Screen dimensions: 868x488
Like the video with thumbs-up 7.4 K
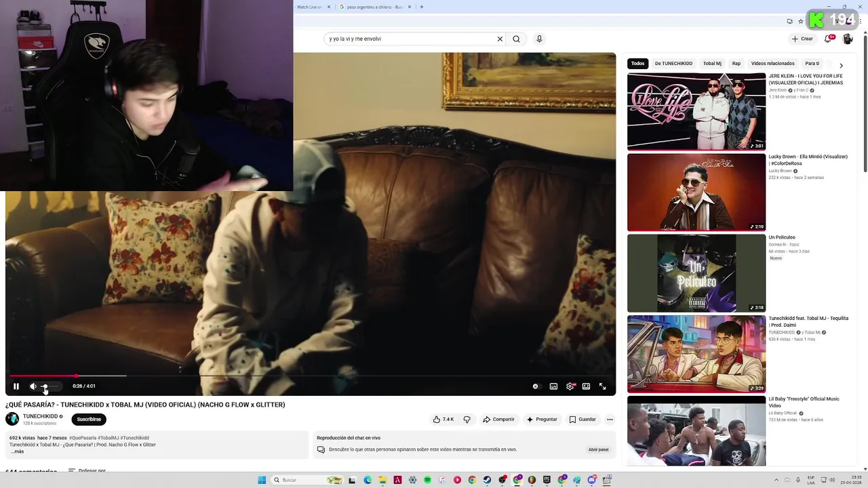tap(443, 420)
